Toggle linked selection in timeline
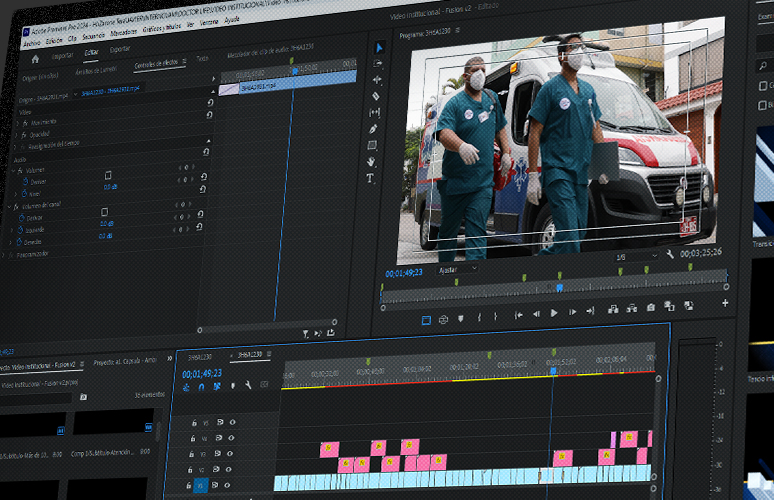The image size is (774, 500). (x=217, y=386)
